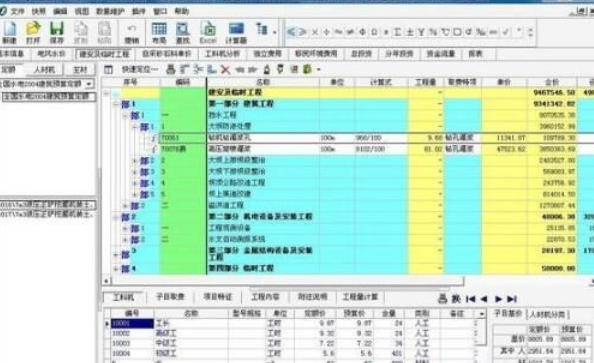
Task: Click the right arrow icon beside red X
Action: tap(253, 70)
